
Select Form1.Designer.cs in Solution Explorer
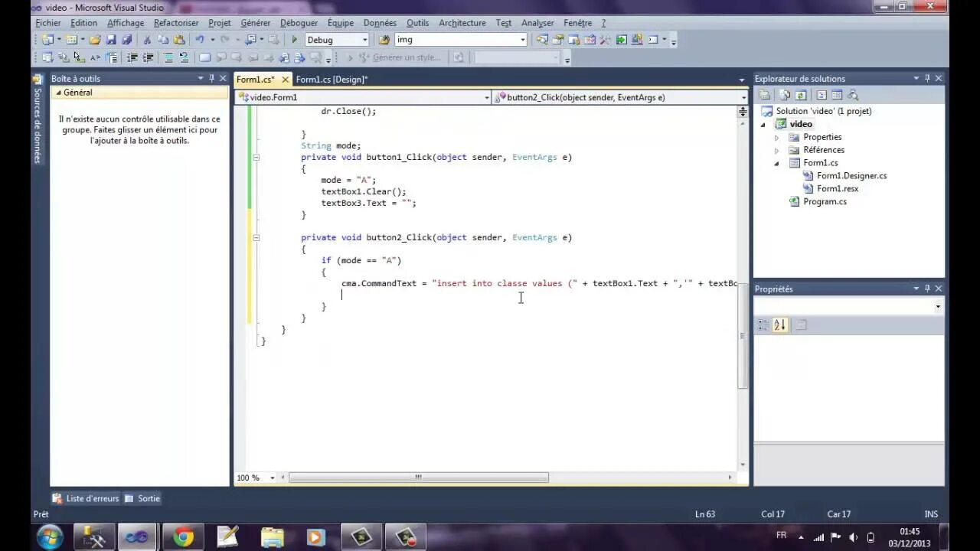click(x=851, y=176)
